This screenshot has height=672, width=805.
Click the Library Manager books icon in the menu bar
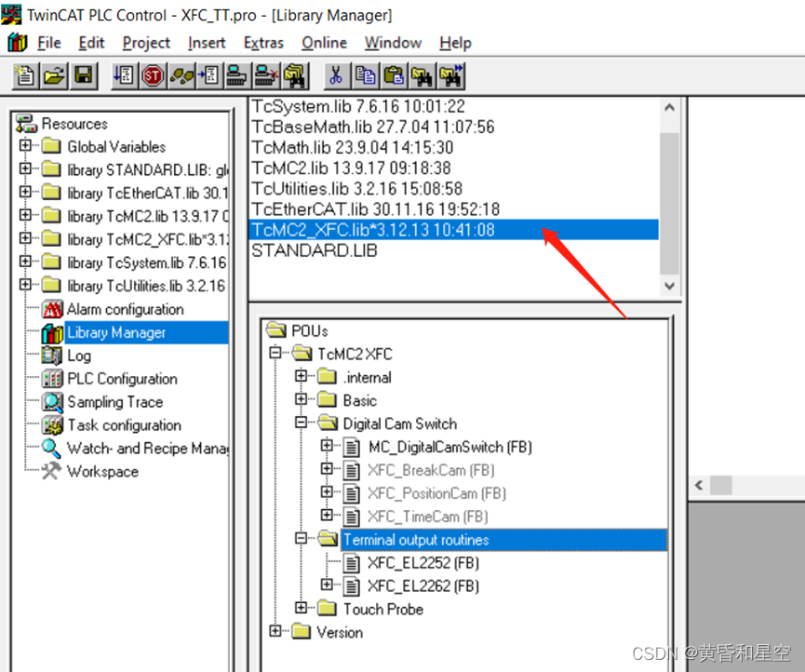(17, 42)
